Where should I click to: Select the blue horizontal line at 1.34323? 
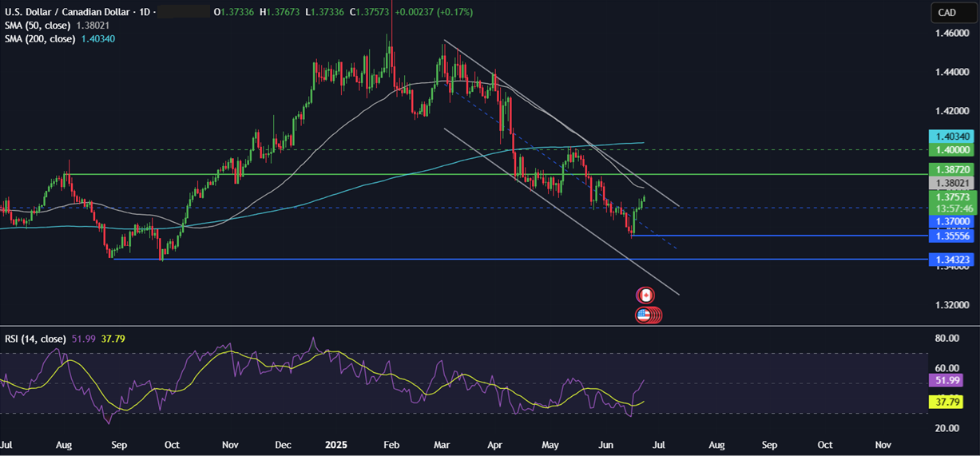point(519,260)
